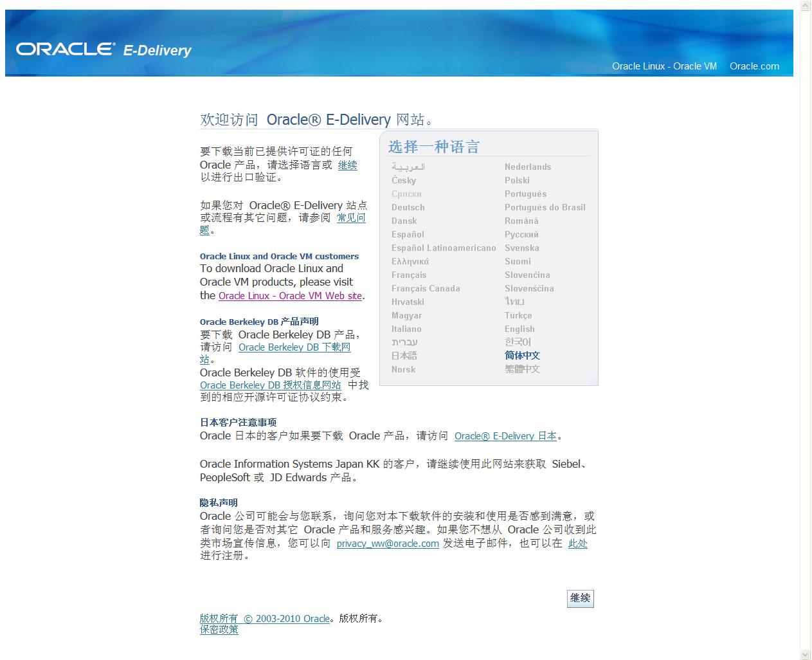Screen dimensions: 812x660
Task: Open the 保密政策 link
Action: (x=219, y=630)
